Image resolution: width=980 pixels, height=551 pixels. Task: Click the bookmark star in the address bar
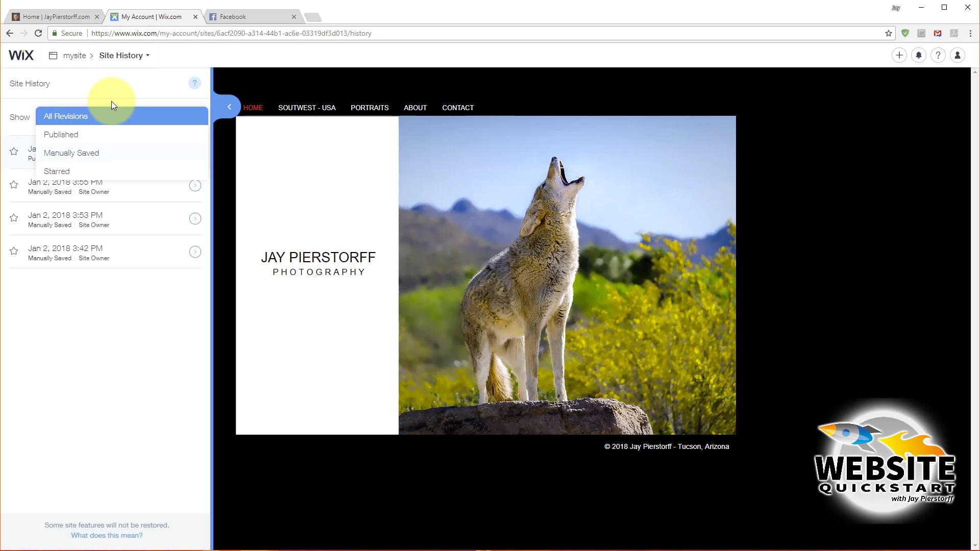tap(889, 33)
